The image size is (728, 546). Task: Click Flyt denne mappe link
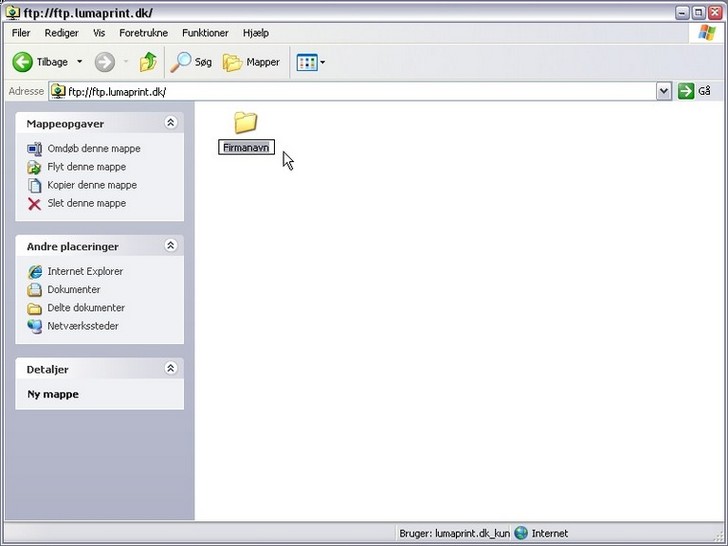pos(86,167)
